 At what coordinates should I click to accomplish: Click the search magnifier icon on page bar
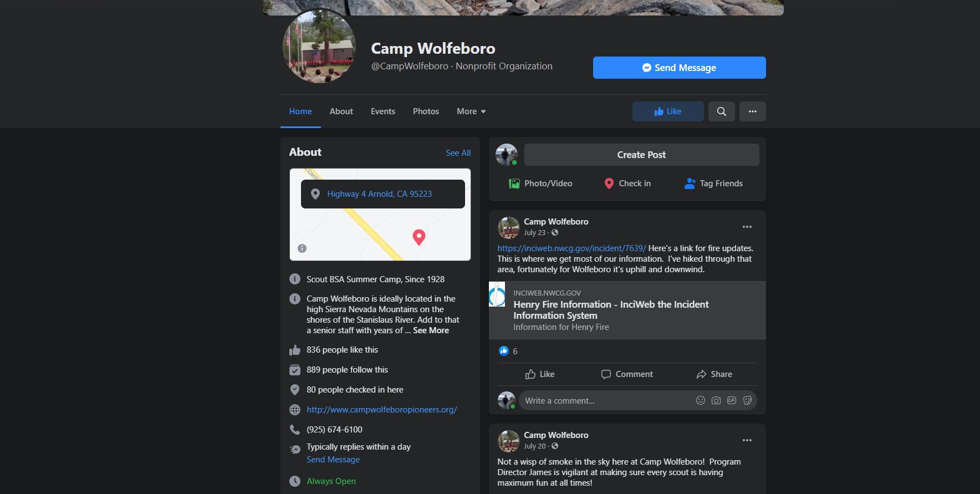coord(721,111)
